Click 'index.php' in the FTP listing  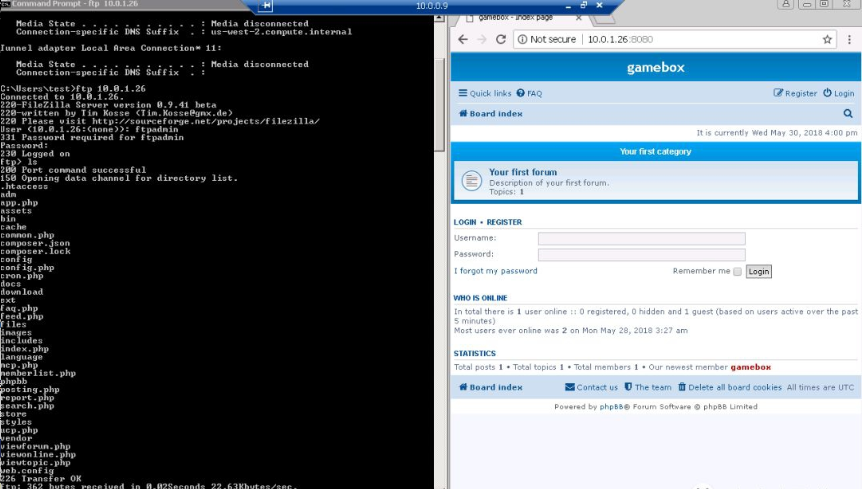point(25,349)
